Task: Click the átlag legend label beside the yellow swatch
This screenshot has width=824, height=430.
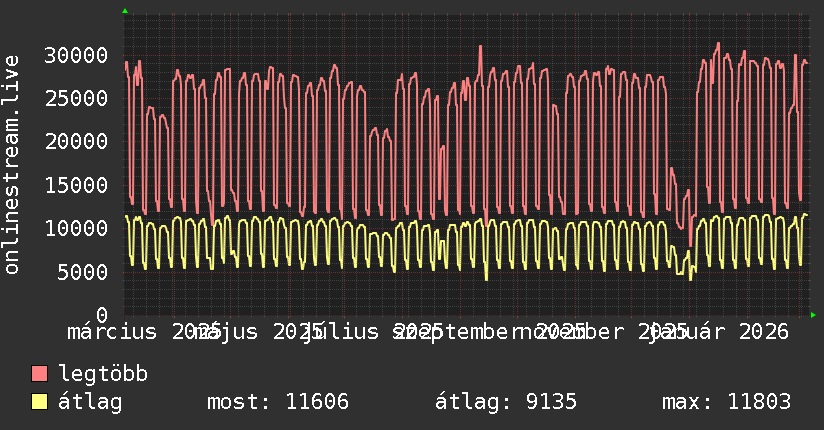Action: point(90,402)
